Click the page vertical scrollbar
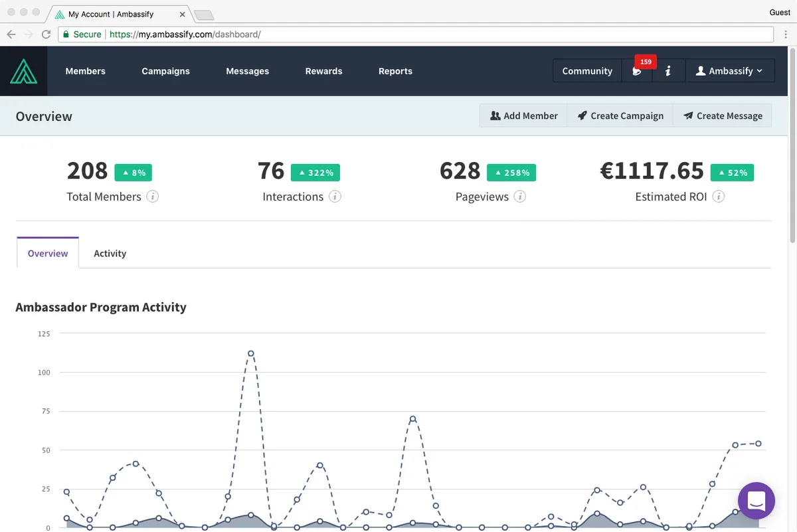Image resolution: width=797 pixels, height=532 pixels. pos(792,146)
